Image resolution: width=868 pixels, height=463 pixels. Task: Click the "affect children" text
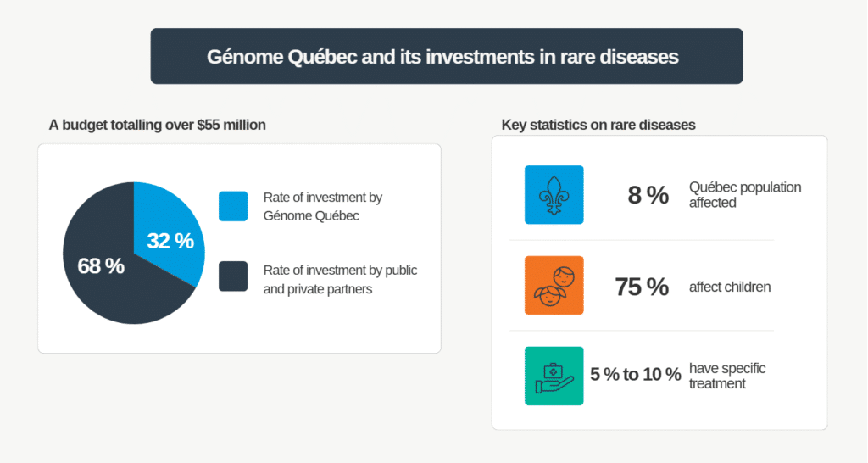coord(730,287)
